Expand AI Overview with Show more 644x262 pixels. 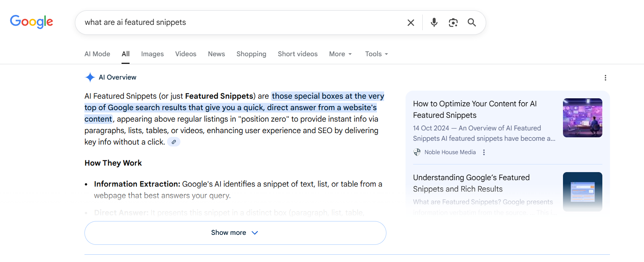pyautogui.click(x=235, y=233)
